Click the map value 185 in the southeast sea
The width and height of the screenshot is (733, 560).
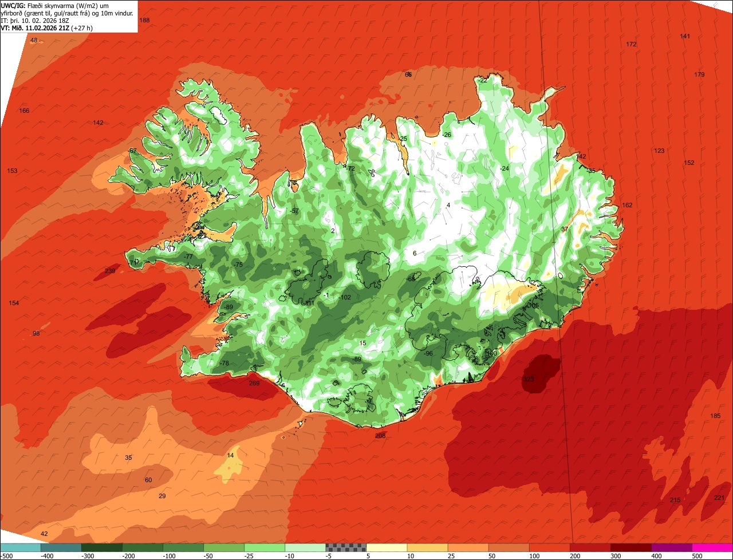pyautogui.click(x=715, y=416)
